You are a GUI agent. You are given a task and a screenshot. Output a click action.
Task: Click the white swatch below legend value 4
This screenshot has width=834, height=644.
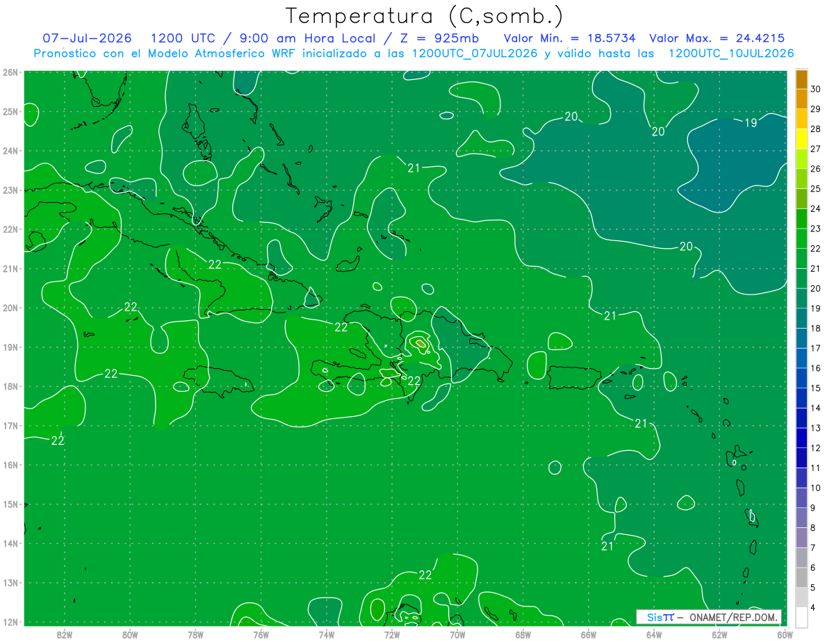(x=801, y=617)
